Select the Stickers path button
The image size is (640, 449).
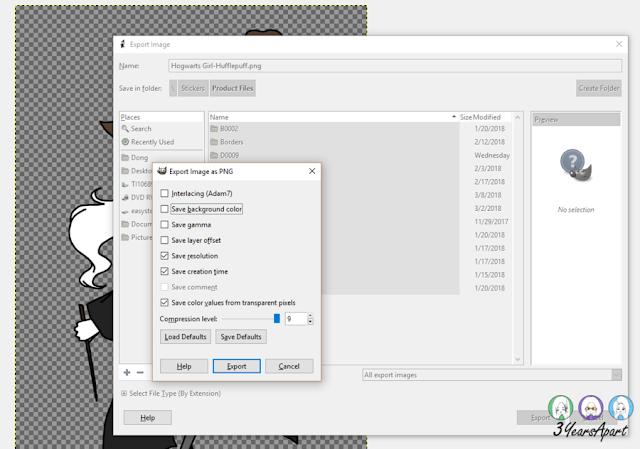tap(193, 88)
